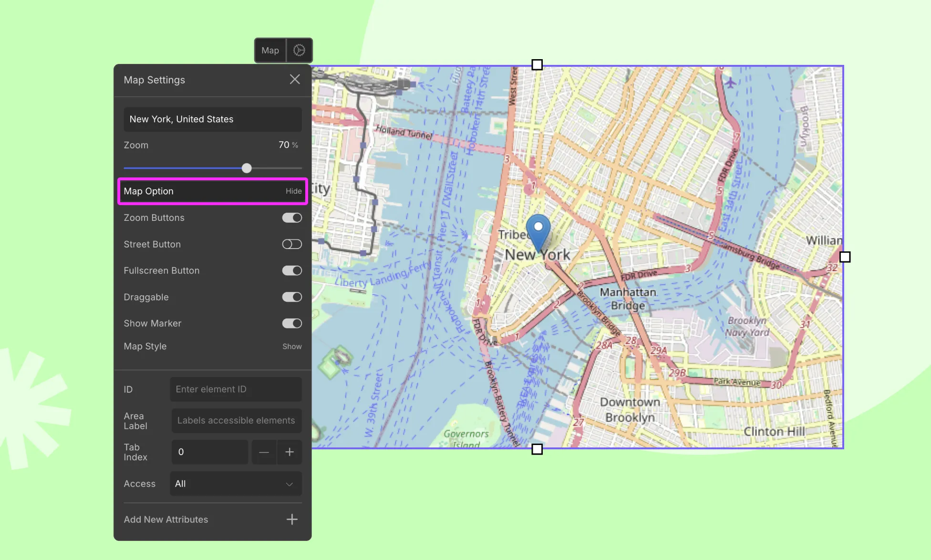The height and width of the screenshot is (560, 931).
Task: Add new attribute with plus icon
Action: point(292,519)
